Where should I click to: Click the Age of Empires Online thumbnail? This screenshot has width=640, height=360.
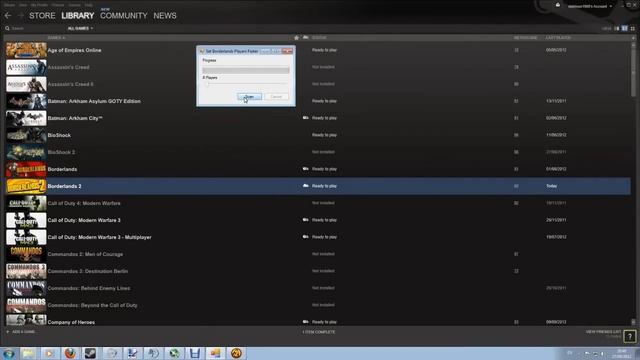26,50
